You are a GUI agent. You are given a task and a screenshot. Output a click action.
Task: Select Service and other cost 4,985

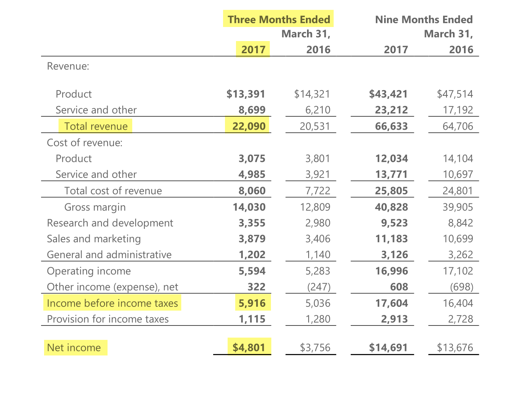click(252, 174)
